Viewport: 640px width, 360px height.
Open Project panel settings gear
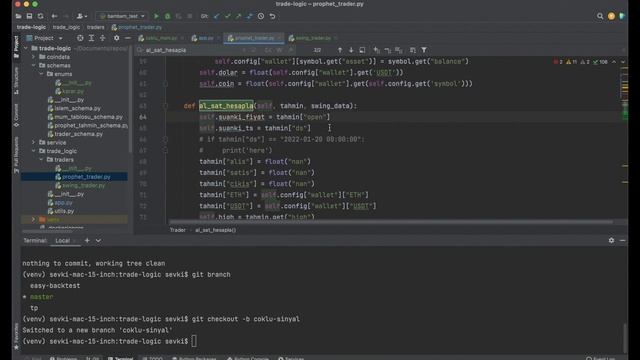pos(117,38)
